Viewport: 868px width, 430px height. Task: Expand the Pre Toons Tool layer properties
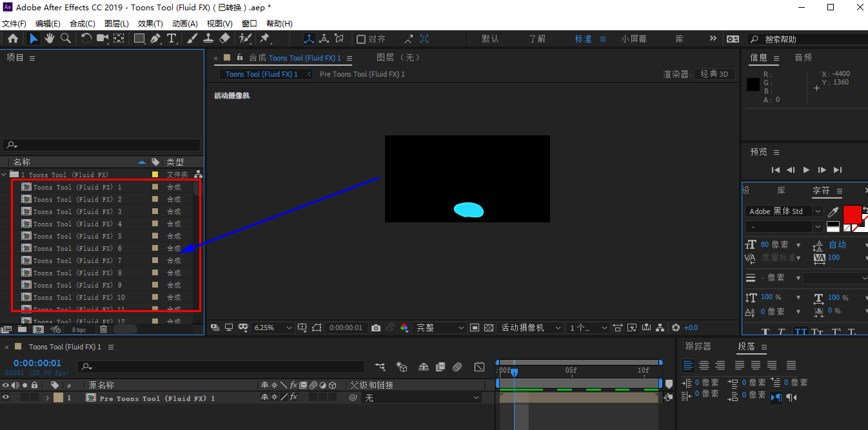pos(47,398)
